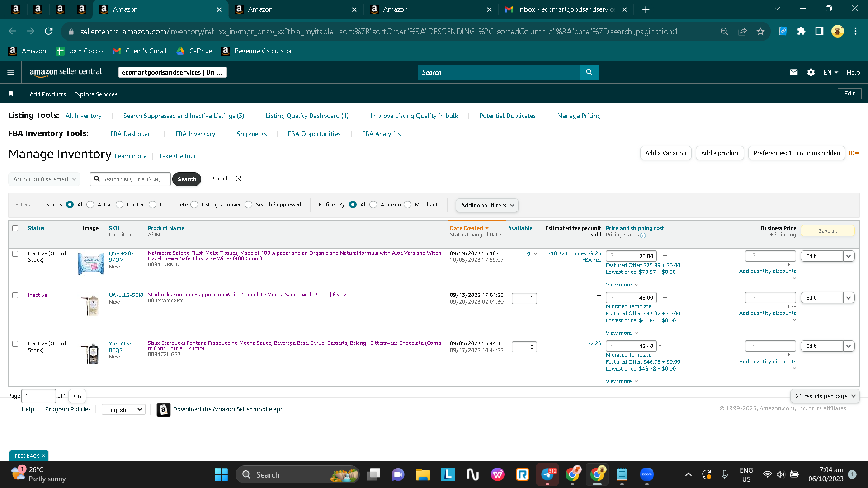Filter by Fulfilled By Merchant
This screenshot has width=868, height=488.
click(408, 205)
